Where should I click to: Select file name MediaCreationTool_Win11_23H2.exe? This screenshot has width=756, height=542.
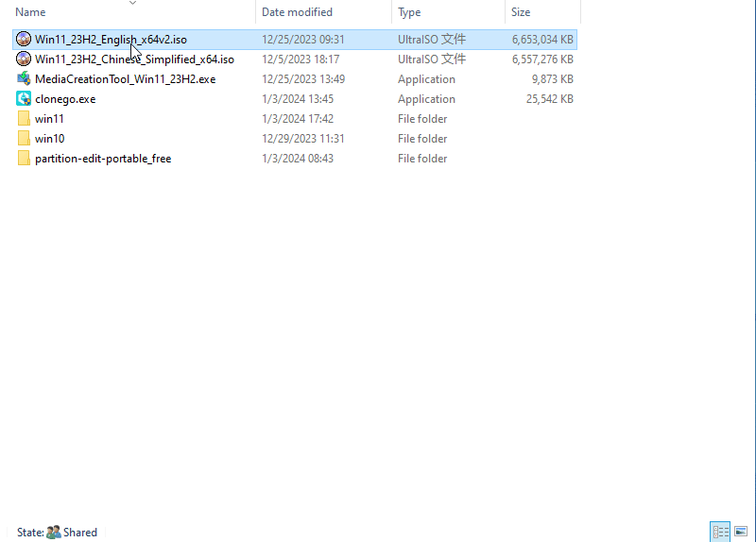(x=126, y=79)
